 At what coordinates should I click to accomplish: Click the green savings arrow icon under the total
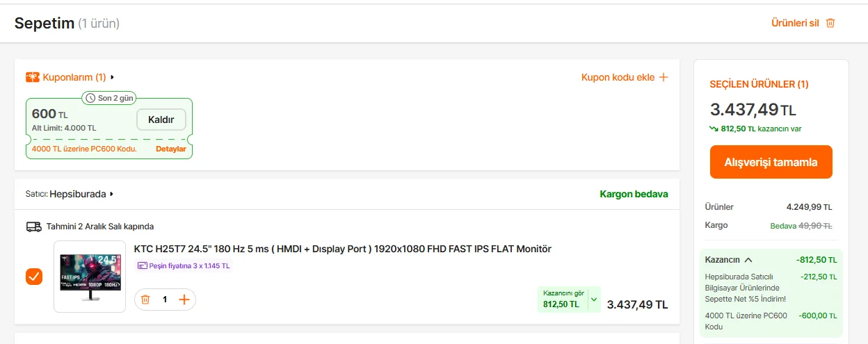714,129
